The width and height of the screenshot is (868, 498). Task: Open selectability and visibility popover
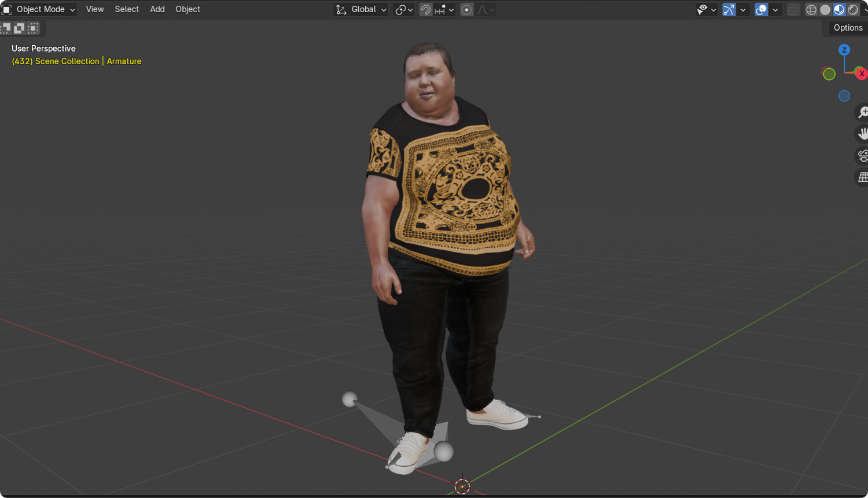[707, 9]
